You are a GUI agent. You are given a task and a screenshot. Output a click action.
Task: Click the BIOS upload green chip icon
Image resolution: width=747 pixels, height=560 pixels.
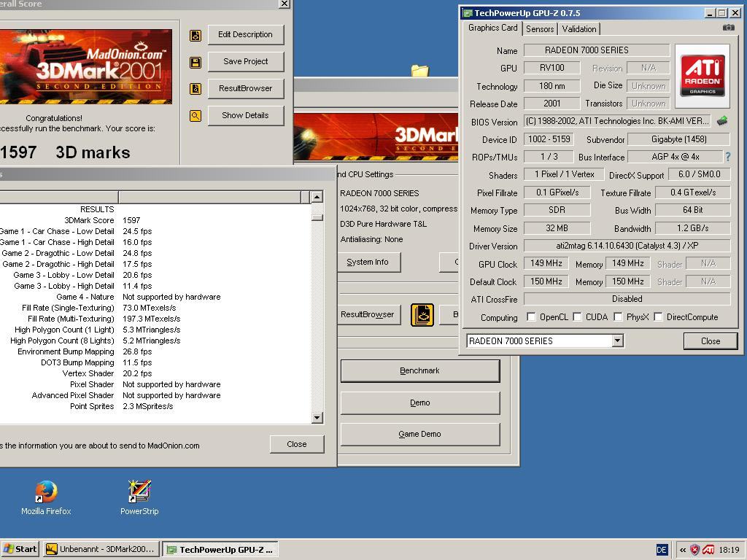[x=722, y=121]
